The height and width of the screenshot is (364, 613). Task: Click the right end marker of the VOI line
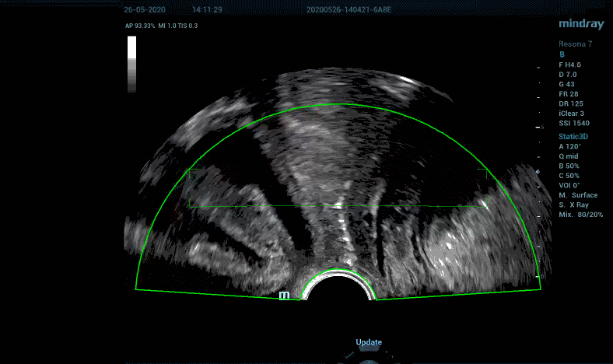[485, 207]
